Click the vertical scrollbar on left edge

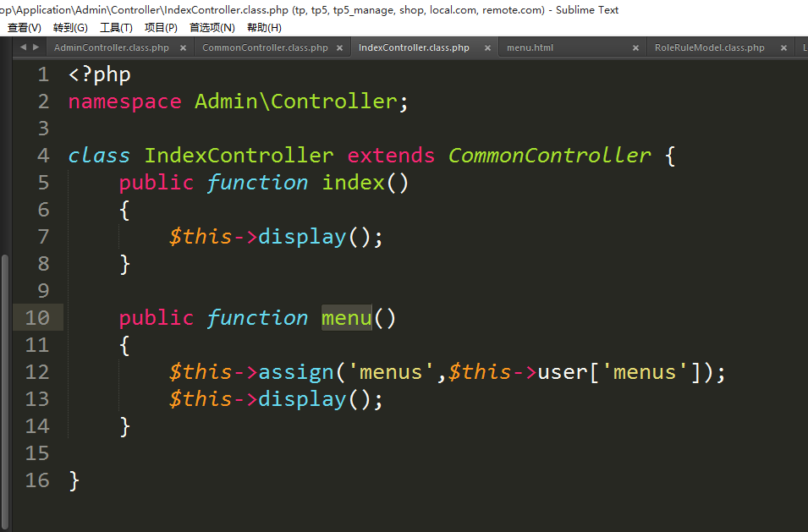pos(5,381)
